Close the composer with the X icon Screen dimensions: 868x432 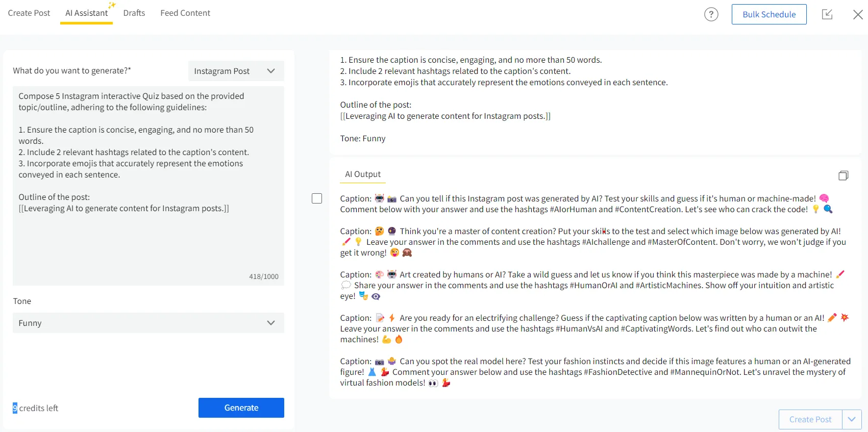click(858, 14)
